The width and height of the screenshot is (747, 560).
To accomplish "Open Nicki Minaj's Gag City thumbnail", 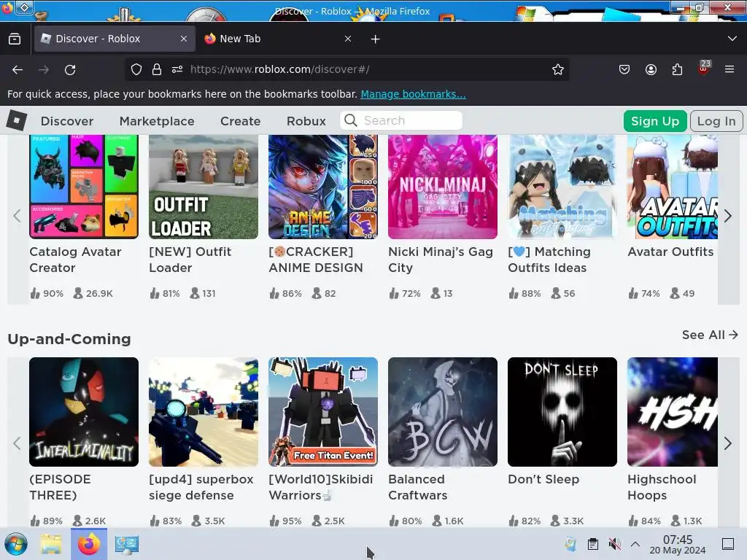I will pos(443,187).
